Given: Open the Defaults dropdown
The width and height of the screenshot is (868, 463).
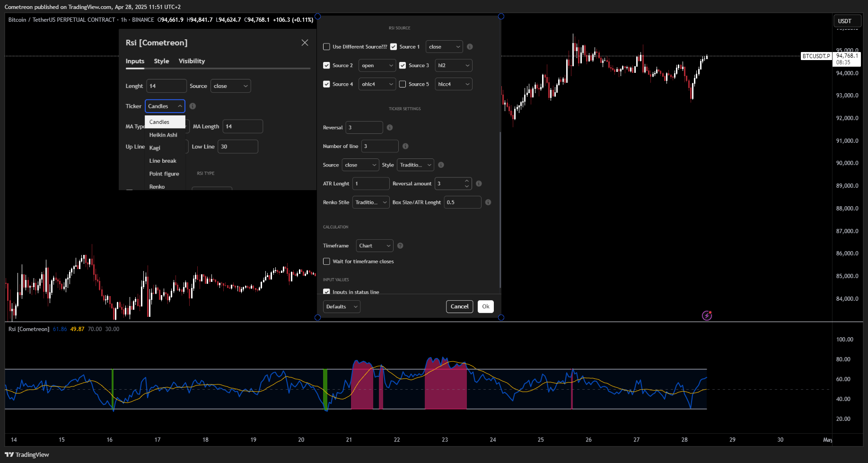Looking at the screenshot, I should [342, 306].
